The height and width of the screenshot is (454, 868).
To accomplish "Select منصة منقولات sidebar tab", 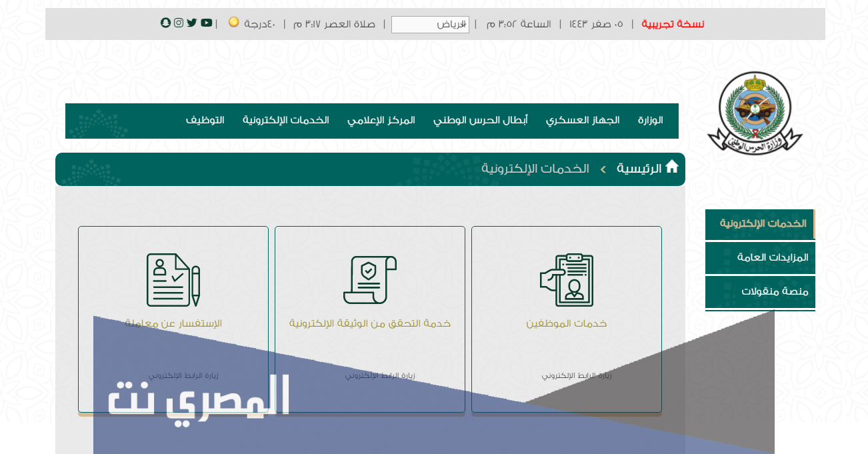I will [760, 291].
